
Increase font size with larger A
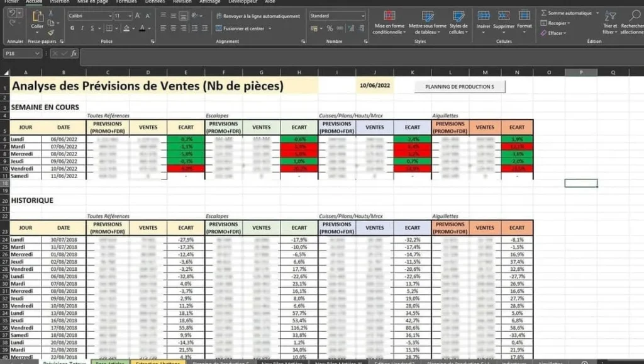138,16
